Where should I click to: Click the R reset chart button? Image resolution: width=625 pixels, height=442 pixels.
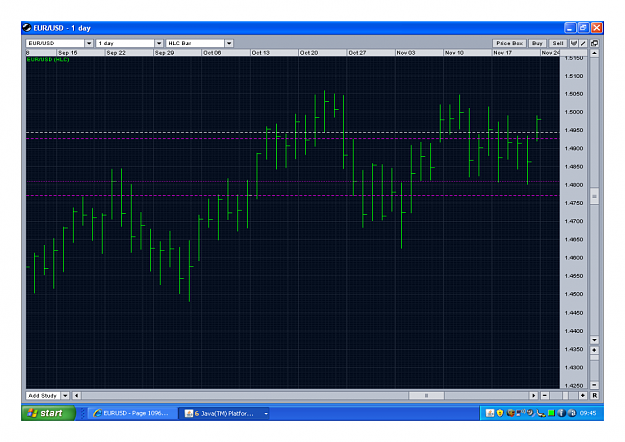594,395
